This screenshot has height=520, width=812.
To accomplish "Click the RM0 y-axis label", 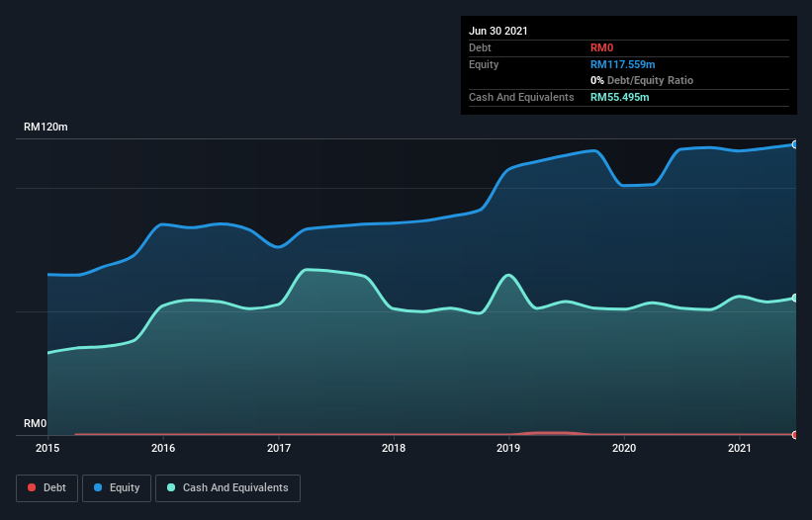I will [36, 423].
